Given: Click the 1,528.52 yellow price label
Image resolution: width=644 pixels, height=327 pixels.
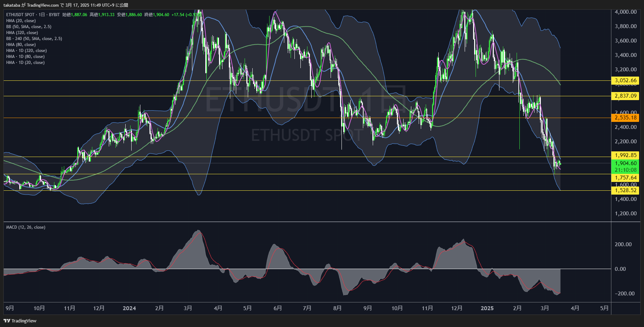Looking at the screenshot, I should (x=625, y=190).
